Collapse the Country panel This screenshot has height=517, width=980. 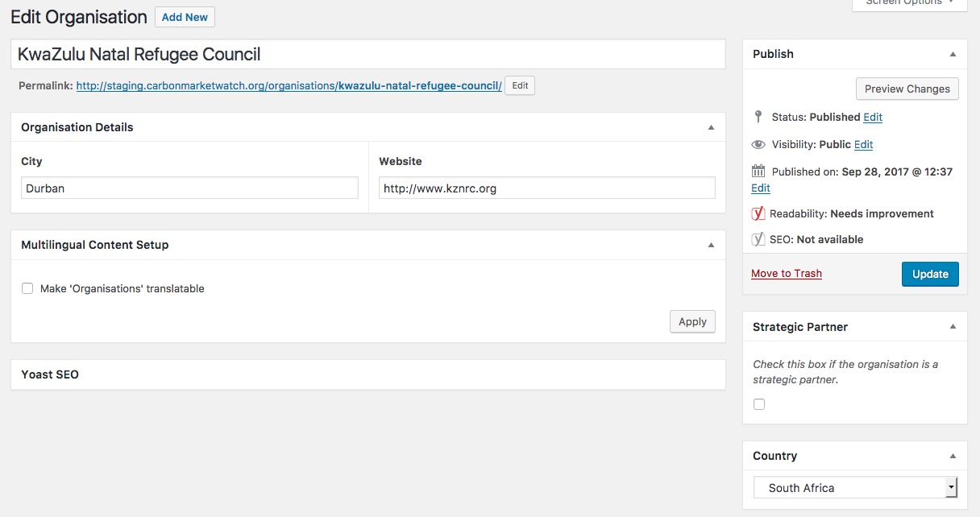[x=953, y=456]
